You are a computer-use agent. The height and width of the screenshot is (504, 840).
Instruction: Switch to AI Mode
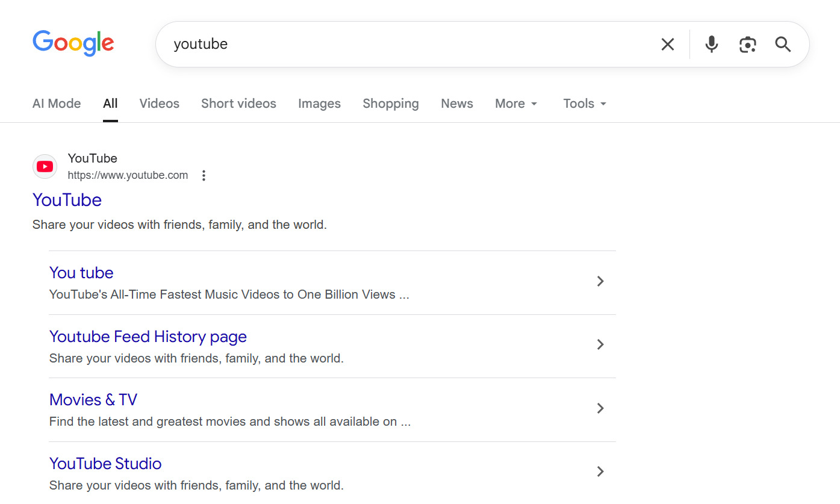pos(56,103)
